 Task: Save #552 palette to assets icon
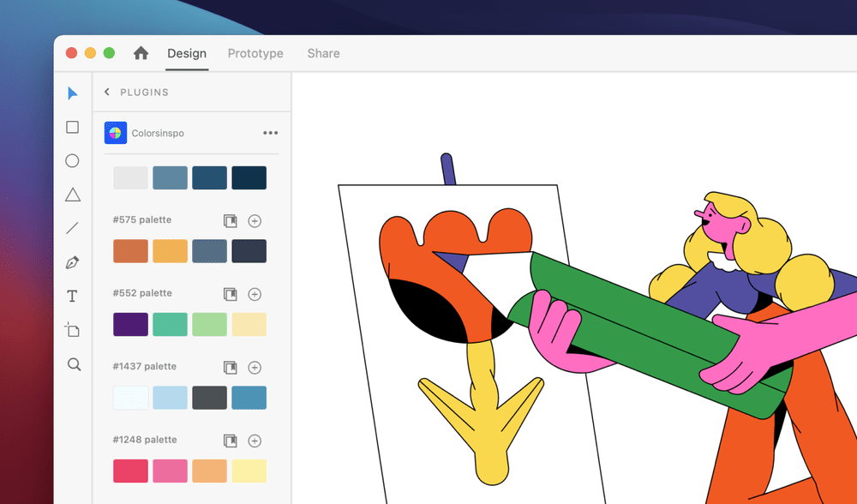pos(230,294)
